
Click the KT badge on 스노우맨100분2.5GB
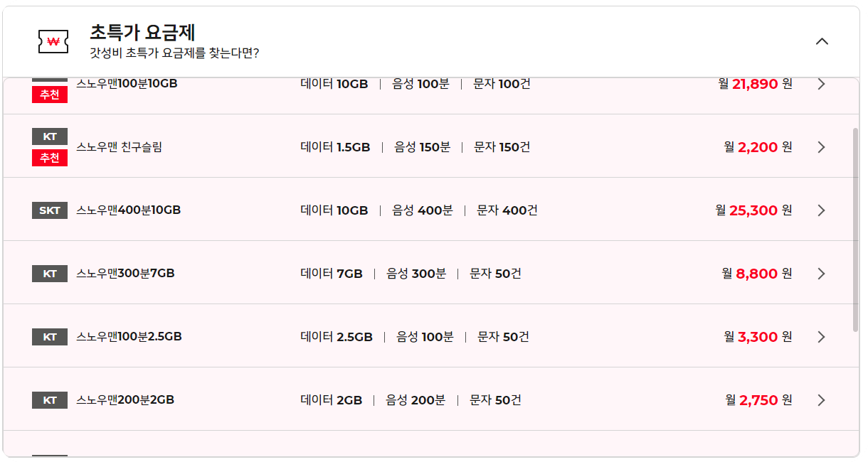[x=49, y=336]
